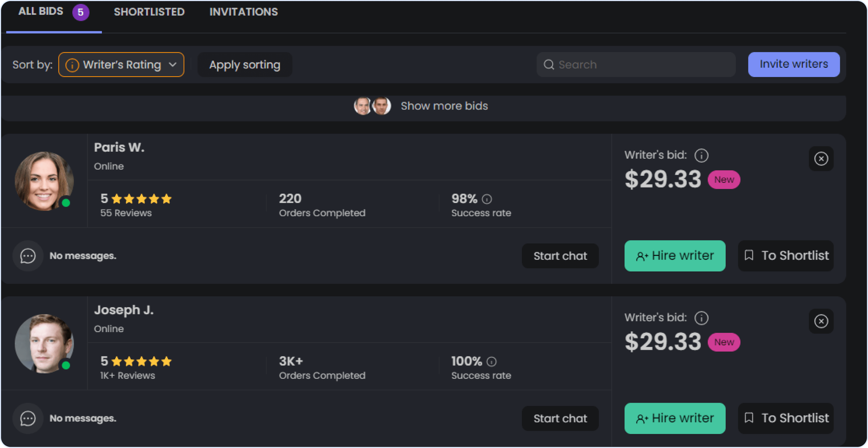
Task: Click the search magnifier icon
Action: pos(549,64)
